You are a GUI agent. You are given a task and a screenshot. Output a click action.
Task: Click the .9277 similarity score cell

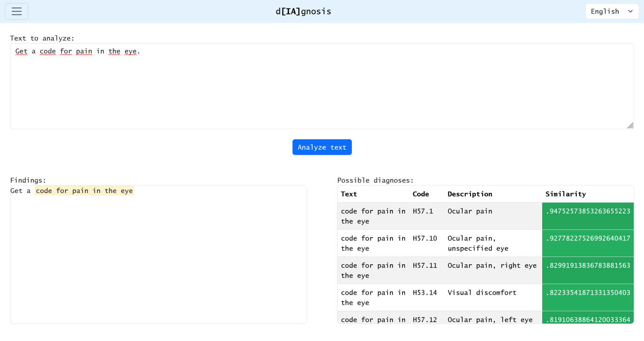(x=588, y=238)
